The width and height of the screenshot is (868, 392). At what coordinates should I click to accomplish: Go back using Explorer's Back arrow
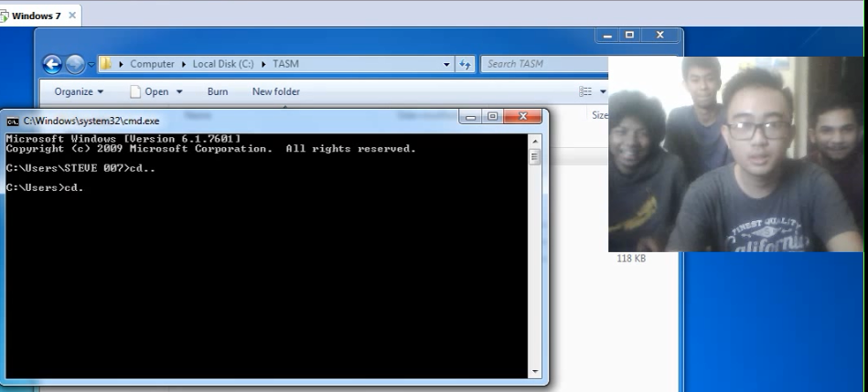[52, 64]
